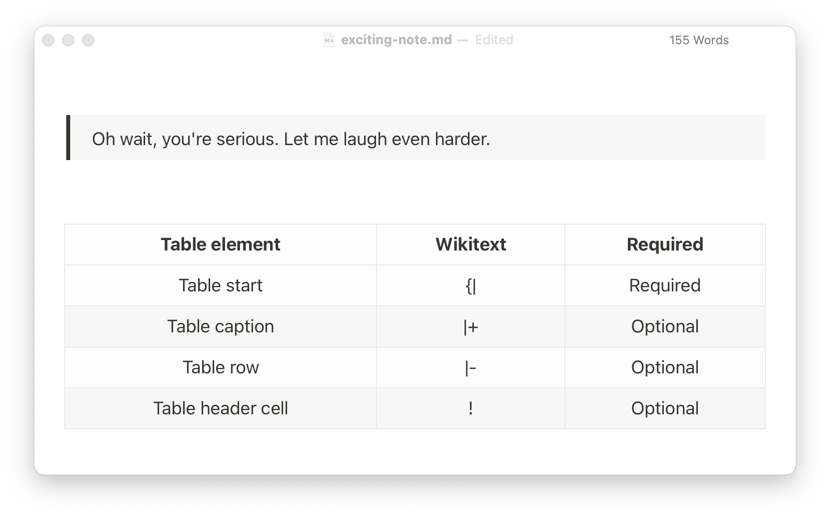
Task: Click the green zoom window button
Action: point(88,40)
